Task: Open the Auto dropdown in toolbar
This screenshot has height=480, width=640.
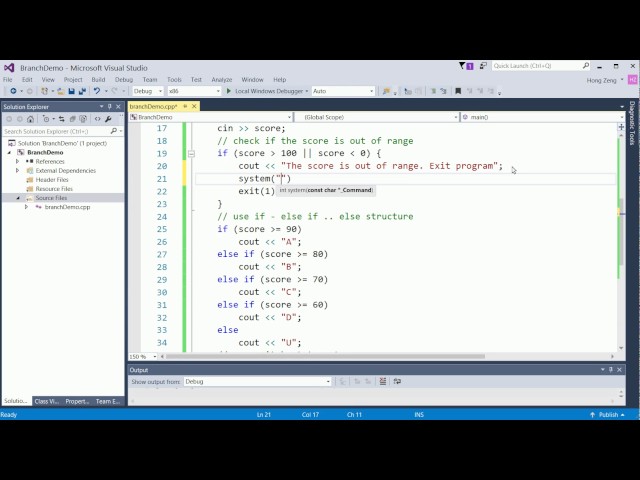Action: click(x=343, y=91)
